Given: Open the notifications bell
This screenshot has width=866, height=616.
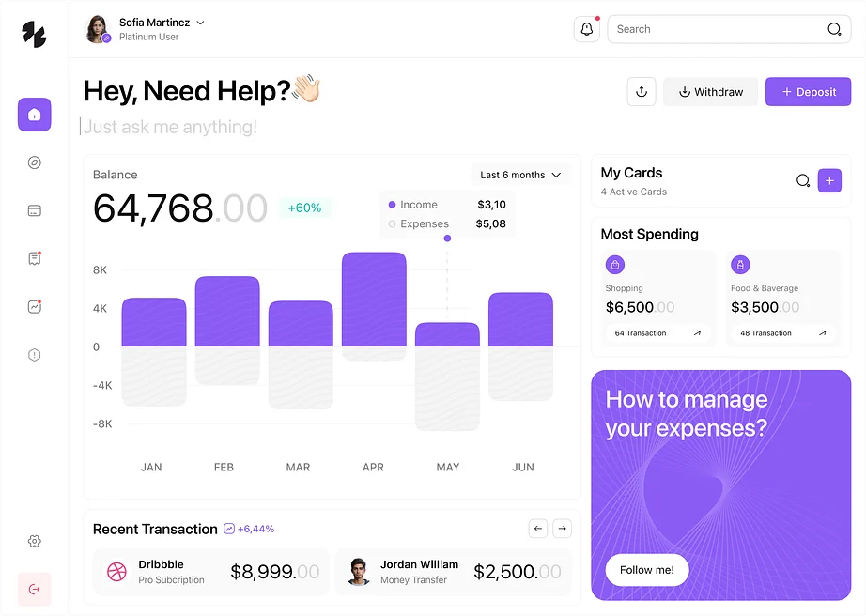Looking at the screenshot, I should point(586,29).
